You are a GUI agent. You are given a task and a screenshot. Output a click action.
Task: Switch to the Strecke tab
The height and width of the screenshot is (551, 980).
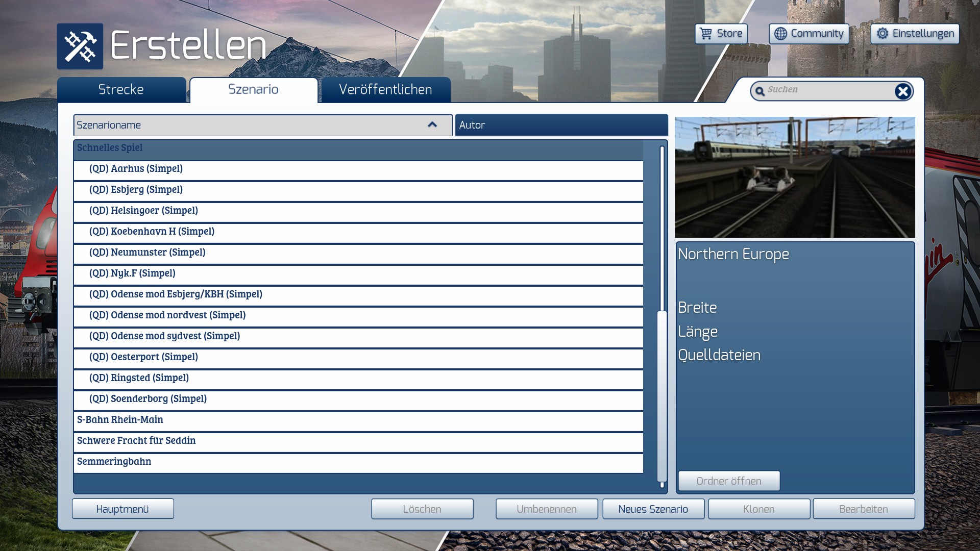tap(121, 90)
